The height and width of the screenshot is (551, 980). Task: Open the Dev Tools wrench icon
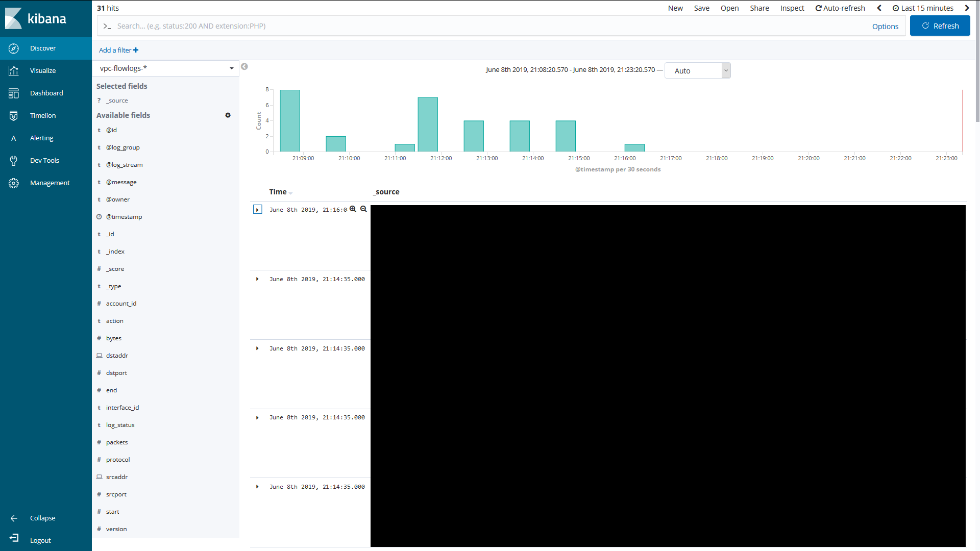13,160
